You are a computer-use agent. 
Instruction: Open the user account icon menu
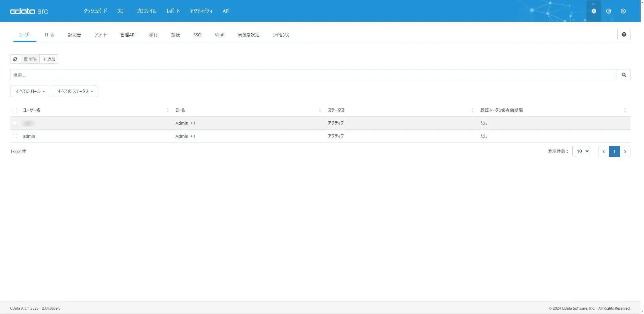tap(623, 11)
